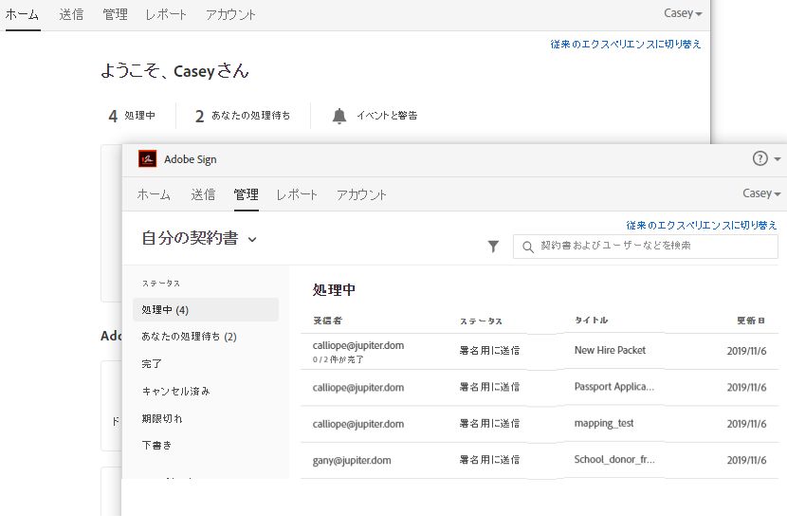The image size is (787, 532).
Task: Click calliope@jupiter.dom in New Hire Packet row
Action: point(357,345)
